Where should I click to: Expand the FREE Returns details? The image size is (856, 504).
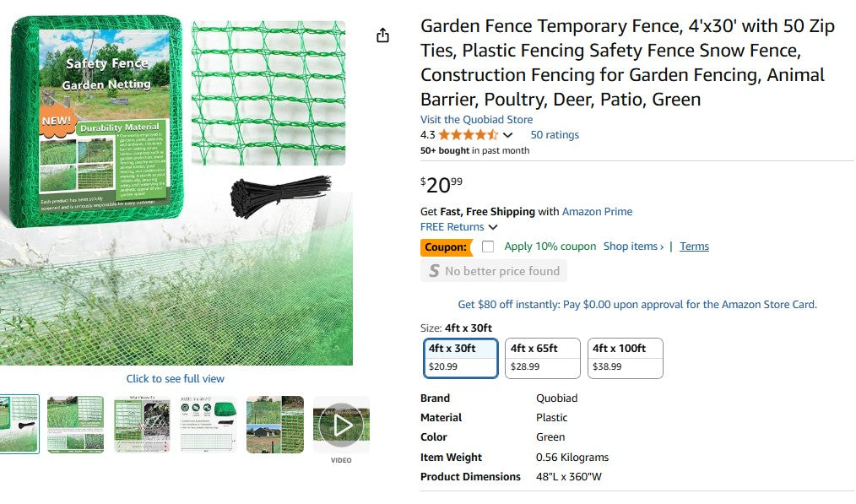(493, 226)
